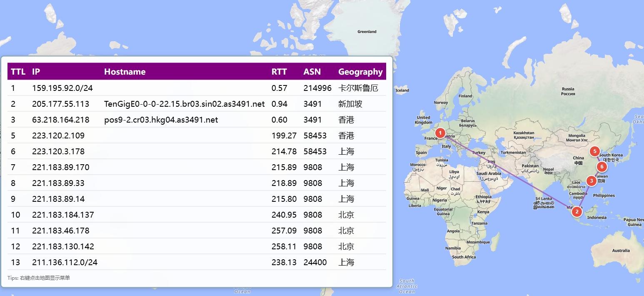Click map marker 2 near Malaysia

[x=577, y=212]
